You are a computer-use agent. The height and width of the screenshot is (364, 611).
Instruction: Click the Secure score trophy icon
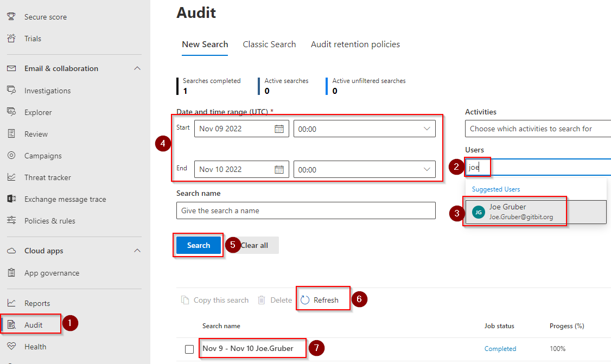tap(11, 17)
